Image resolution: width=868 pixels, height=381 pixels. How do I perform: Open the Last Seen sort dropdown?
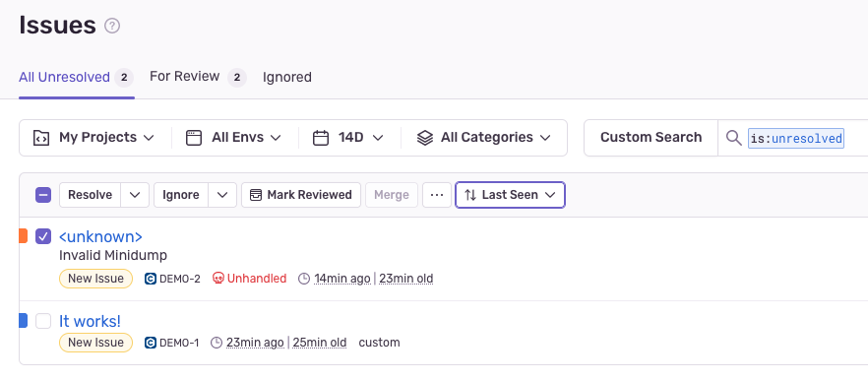point(510,195)
